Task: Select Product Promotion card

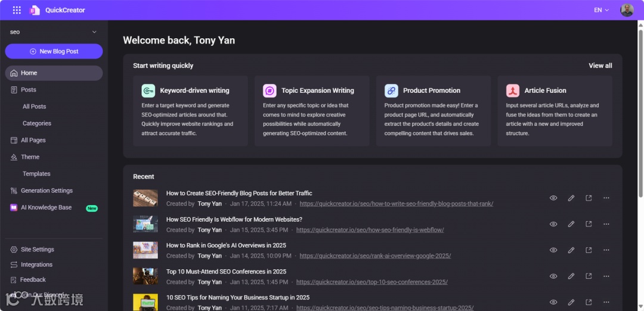Action: coord(434,111)
